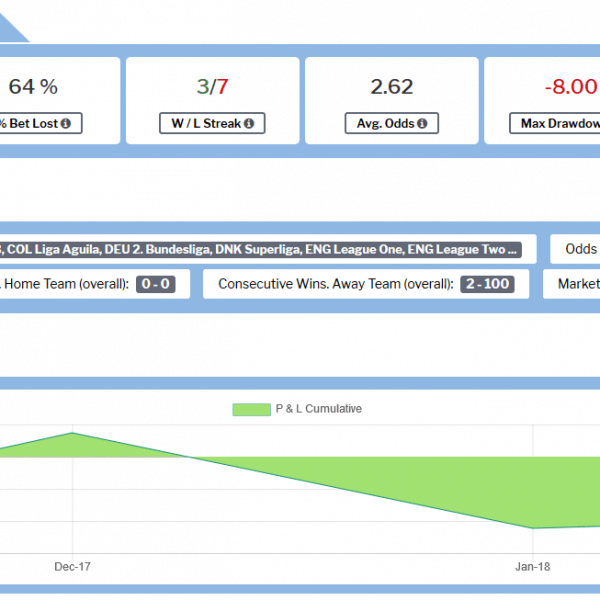Open the Market filter box
Image resolution: width=600 pixels, height=600 pixels.
click(572, 284)
